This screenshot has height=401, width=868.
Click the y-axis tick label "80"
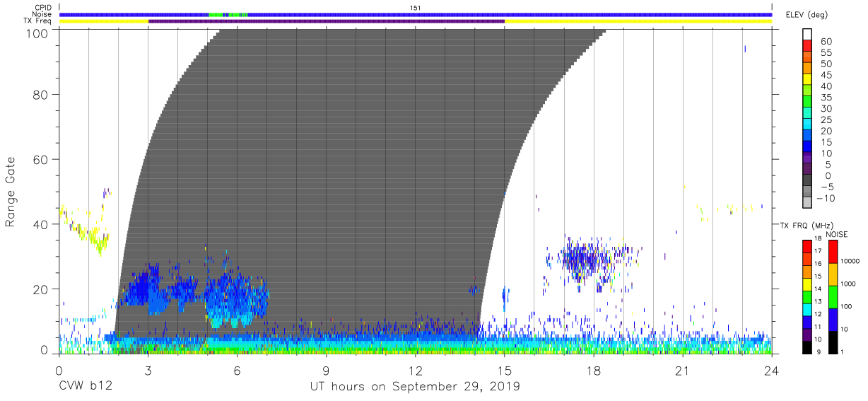pos(41,94)
